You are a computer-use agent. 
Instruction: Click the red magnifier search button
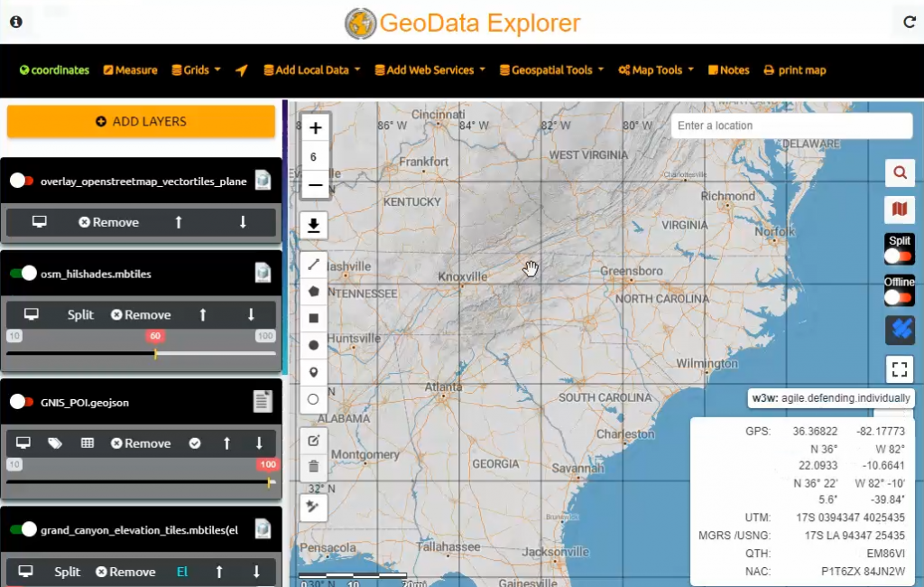tap(900, 172)
